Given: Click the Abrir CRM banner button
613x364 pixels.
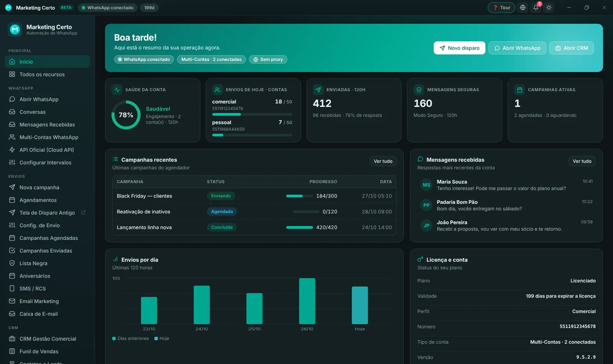Looking at the screenshot, I should (571, 48).
